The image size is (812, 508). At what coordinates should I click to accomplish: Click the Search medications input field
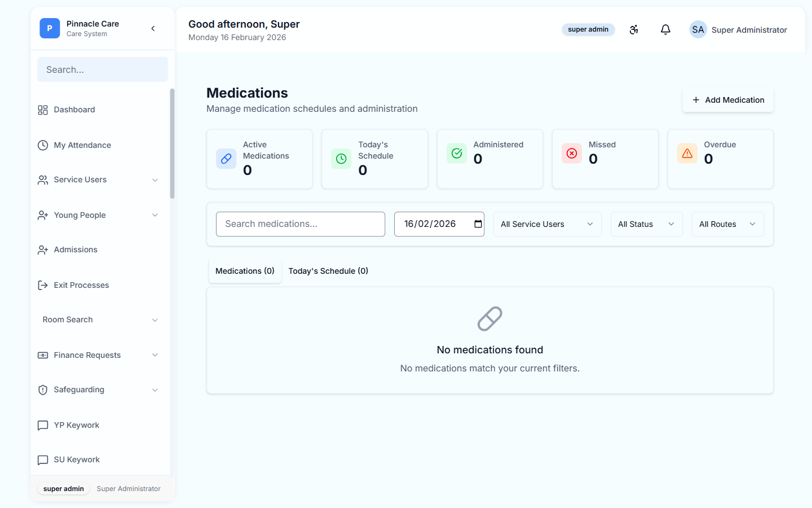[x=300, y=224]
